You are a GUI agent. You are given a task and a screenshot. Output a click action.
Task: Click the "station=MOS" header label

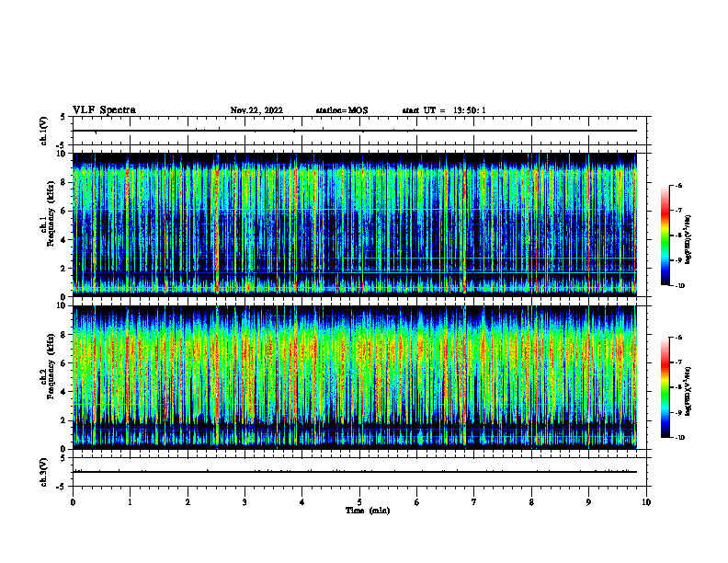(x=342, y=110)
